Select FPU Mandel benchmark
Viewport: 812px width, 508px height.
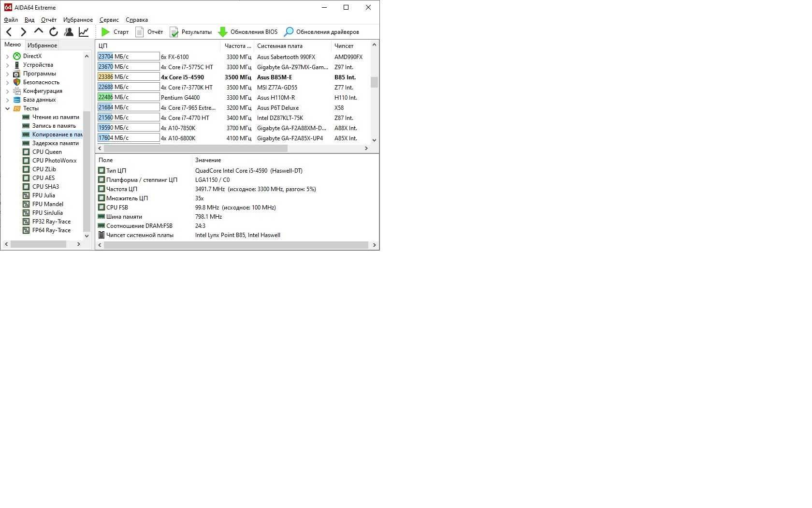point(43,204)
